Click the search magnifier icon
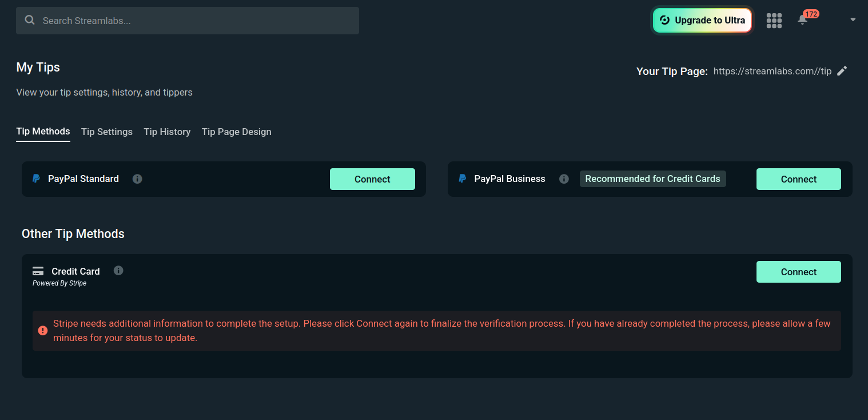 (x=29, y=19)
